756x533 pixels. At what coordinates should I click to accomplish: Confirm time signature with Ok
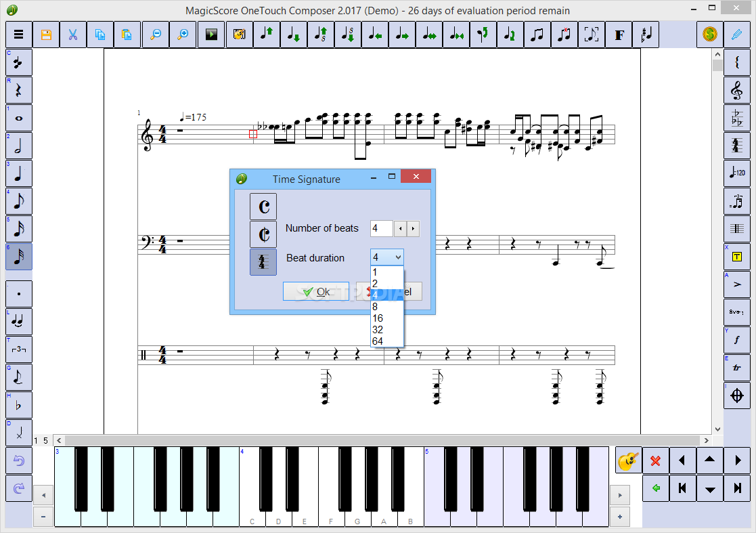tap(316, 291)
